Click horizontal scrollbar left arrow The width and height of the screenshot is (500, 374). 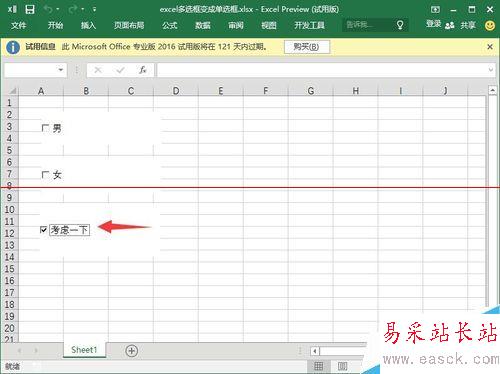click(315, 351)
